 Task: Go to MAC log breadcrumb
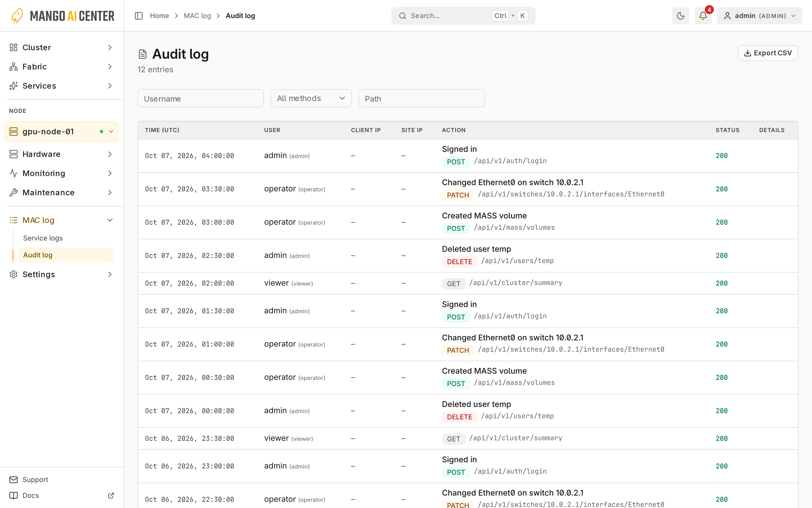197,16
